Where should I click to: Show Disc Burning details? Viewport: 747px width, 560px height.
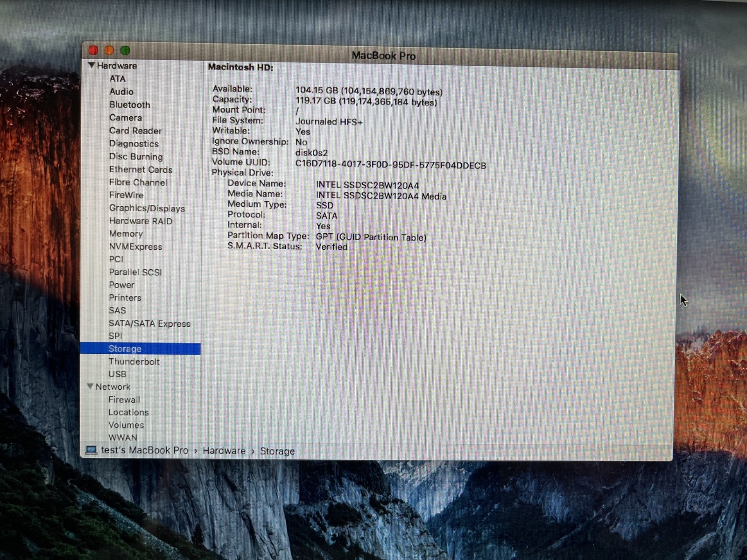[x=136, y=156]
